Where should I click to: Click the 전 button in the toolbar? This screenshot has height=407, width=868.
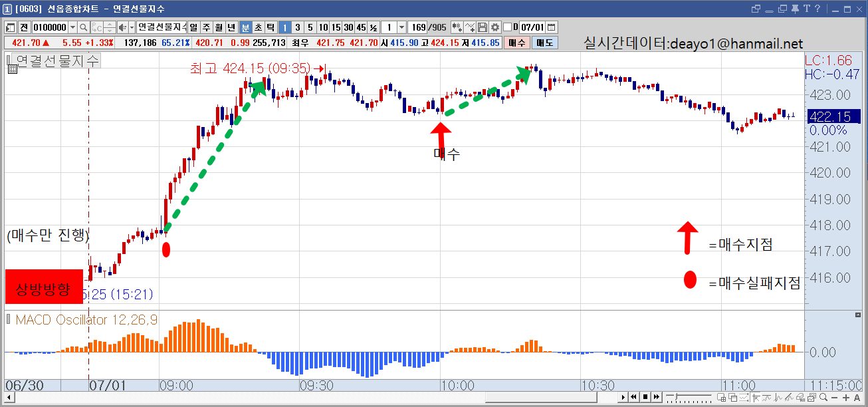pos(24,27)
